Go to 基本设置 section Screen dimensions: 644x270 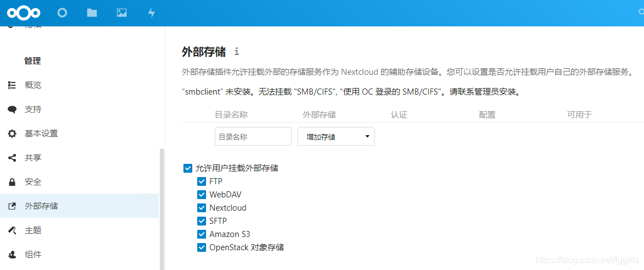[79, 134]
